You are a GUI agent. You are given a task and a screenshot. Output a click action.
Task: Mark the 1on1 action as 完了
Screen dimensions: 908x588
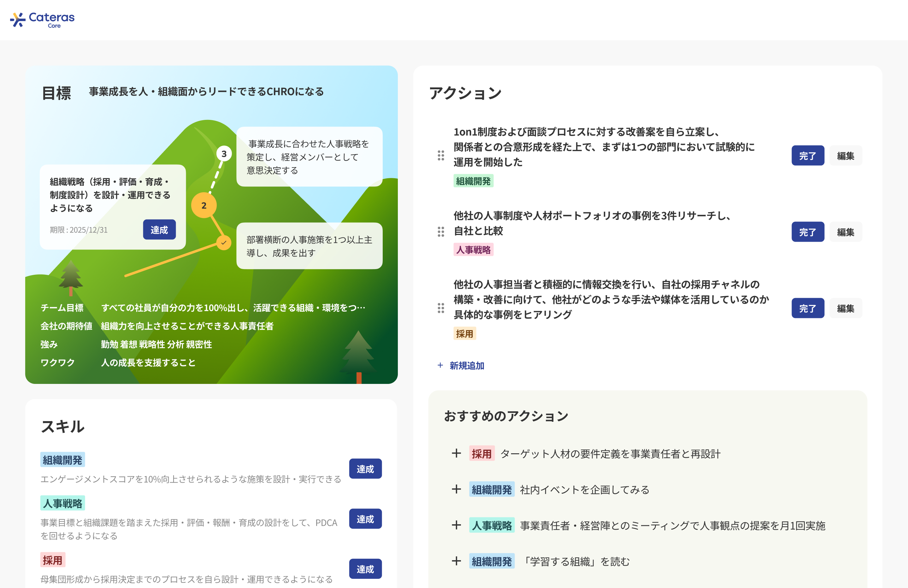808,155
